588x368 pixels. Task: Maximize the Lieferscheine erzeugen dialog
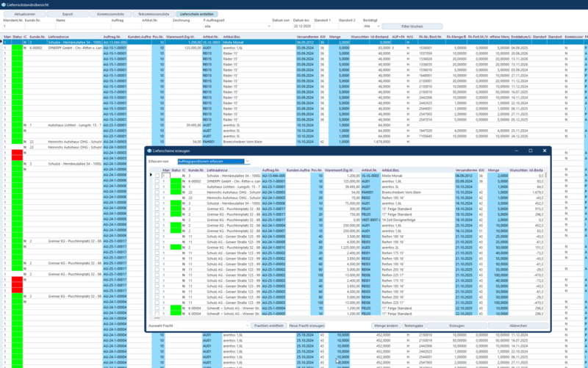tap(531, 151)
